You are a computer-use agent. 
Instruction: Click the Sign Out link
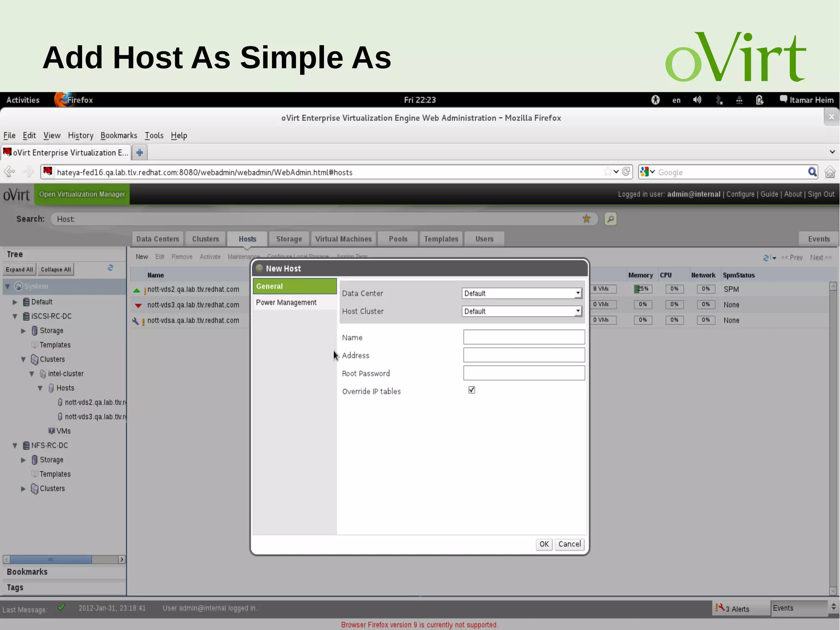[x=821, y=195]
